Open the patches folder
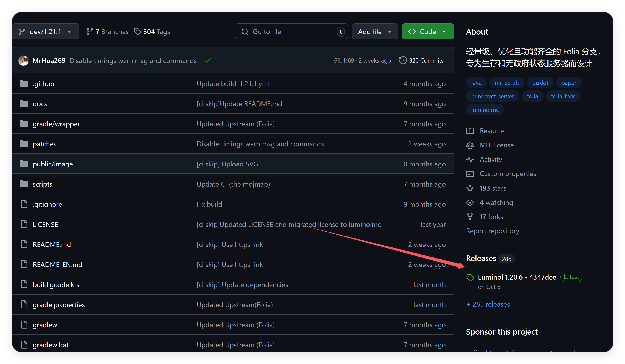 click(x=45, y=144)
